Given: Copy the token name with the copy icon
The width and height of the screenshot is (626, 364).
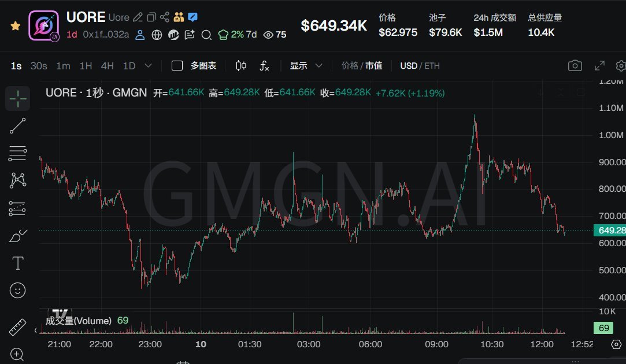Looking at the screenshot, I should pos(151,17).
